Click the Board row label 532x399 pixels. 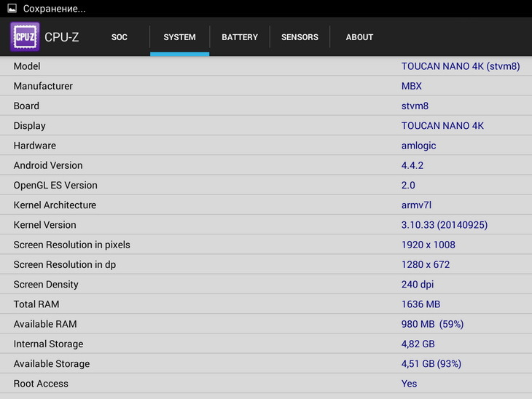click(x=26, y=106)
